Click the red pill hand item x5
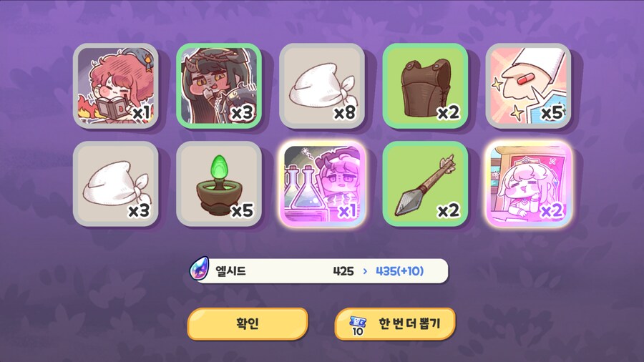This screenshot has height=362, width=644. [x=528, y=86]
